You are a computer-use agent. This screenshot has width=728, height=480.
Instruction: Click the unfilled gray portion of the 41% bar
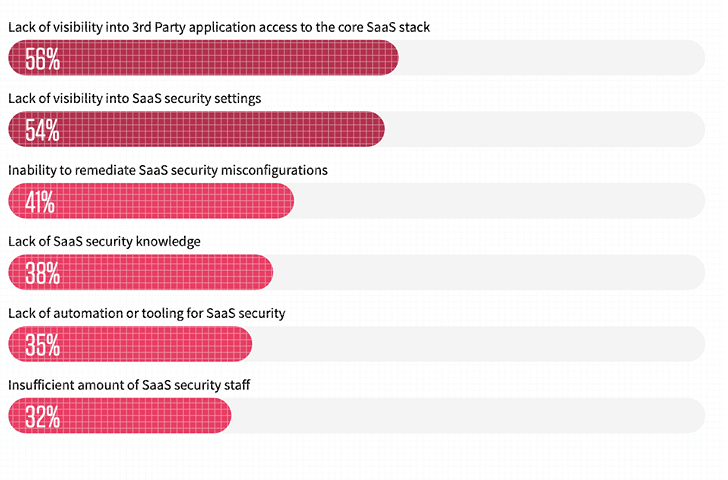[x=500, y=203]
